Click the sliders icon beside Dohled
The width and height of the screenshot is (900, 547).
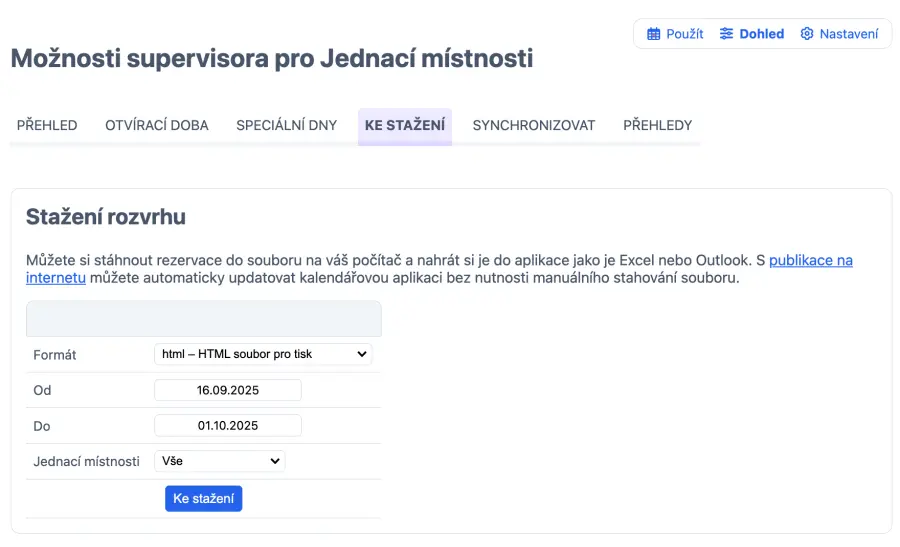[x=727, y=34]
